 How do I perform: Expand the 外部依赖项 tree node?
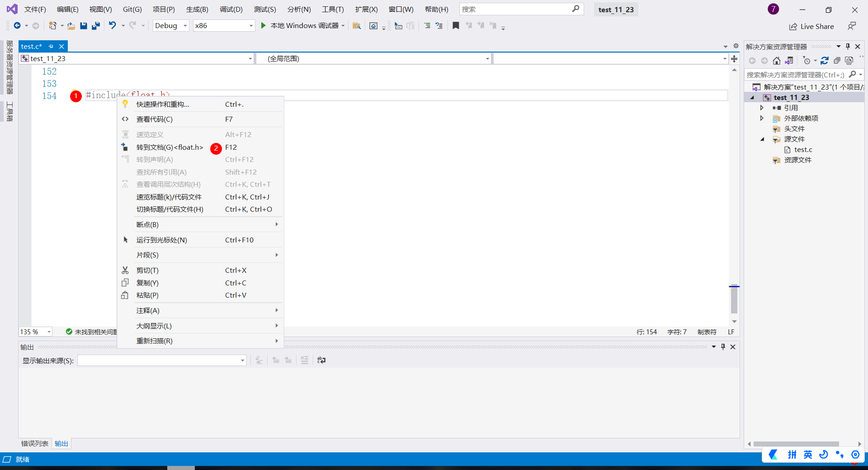[x=762, y=118]
